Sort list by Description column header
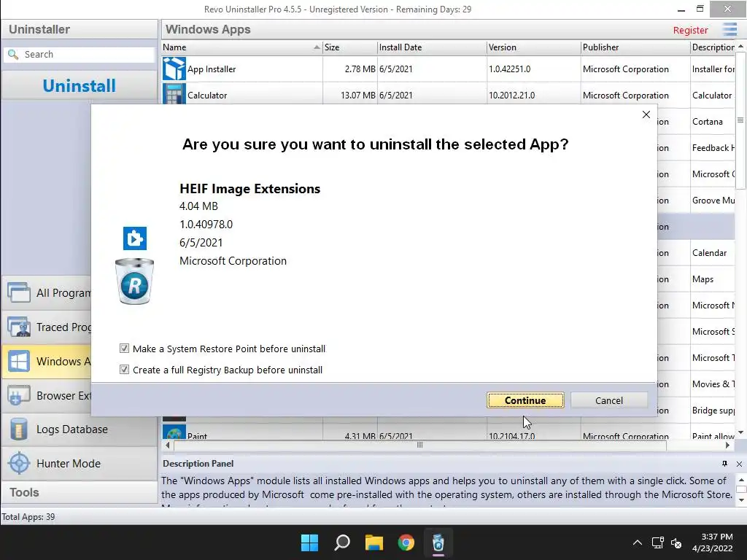Image resolution: width=747 pixels, height=560 pixels. pyautogui.click(x=713, y=47)
